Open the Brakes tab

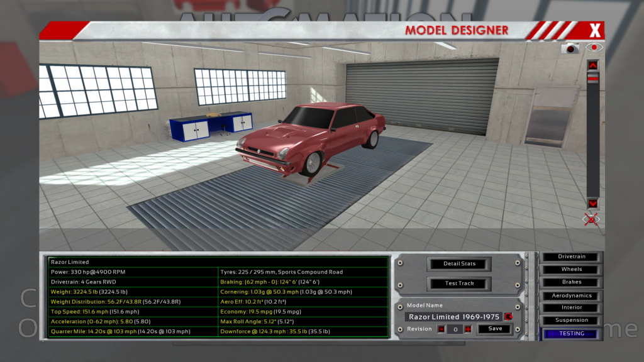tap(571, 282)
